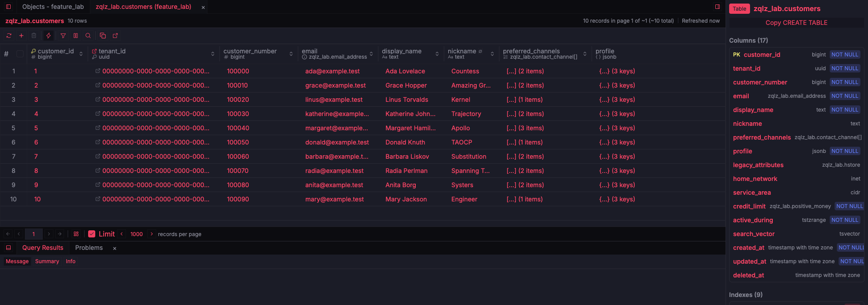Open tenant link icon in row 1

coord(97,71)
